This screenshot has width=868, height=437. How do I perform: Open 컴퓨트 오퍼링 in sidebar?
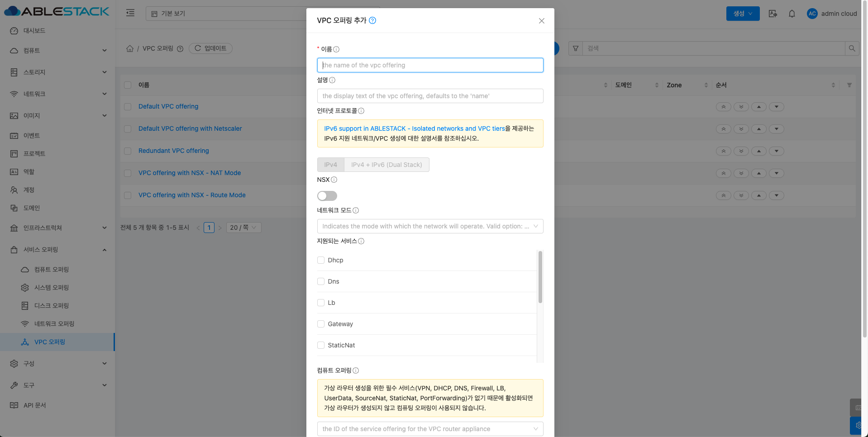coord(57,270)
